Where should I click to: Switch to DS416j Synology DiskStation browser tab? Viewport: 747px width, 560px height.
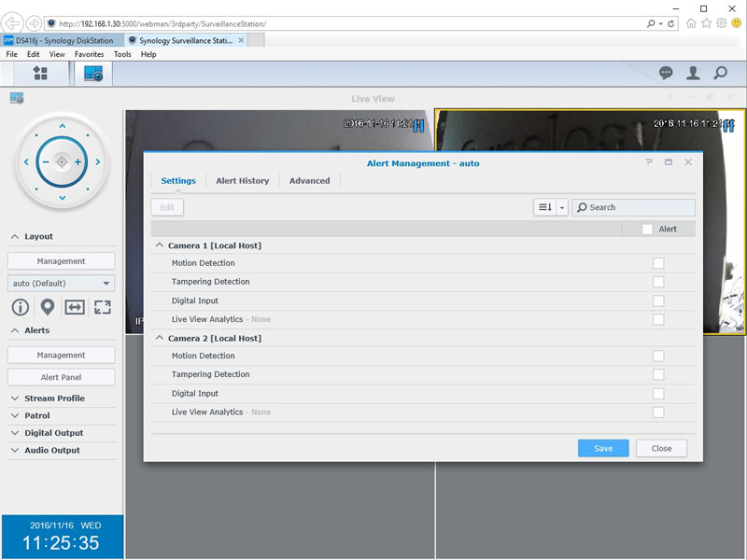[62, 40]
